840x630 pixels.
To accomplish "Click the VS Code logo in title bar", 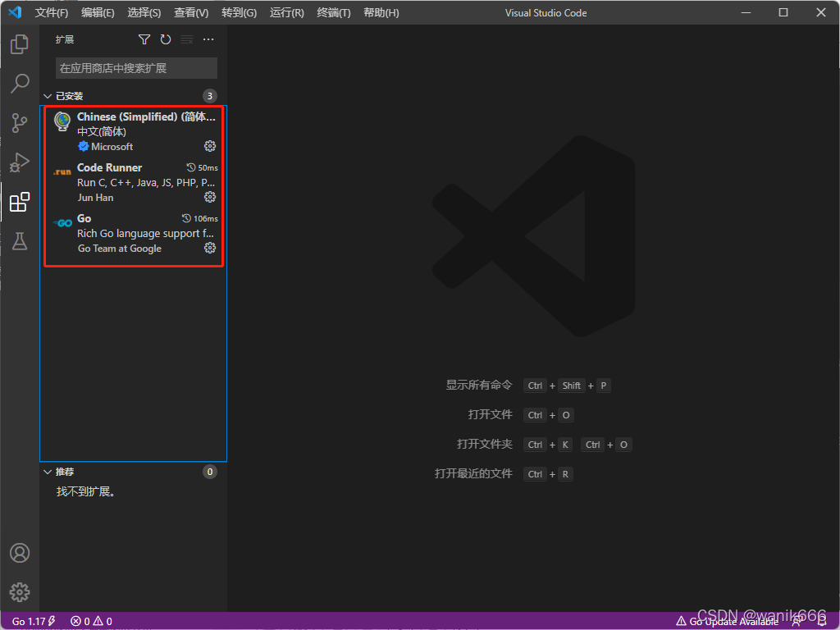I will 15,12.
